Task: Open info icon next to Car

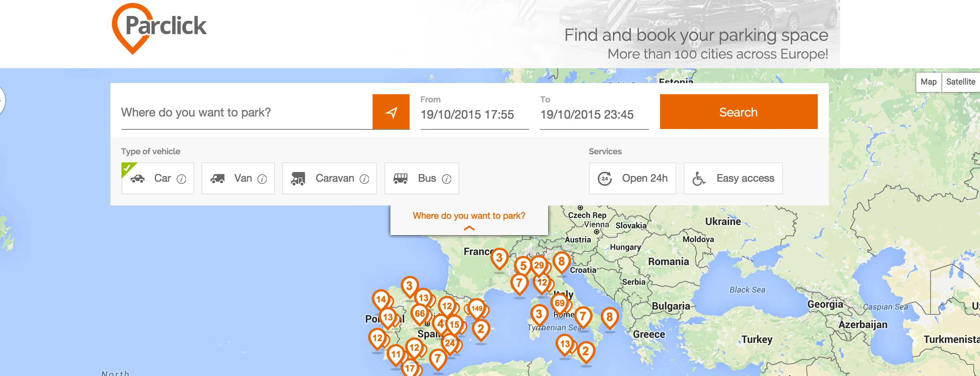Action: click(181, 179)
